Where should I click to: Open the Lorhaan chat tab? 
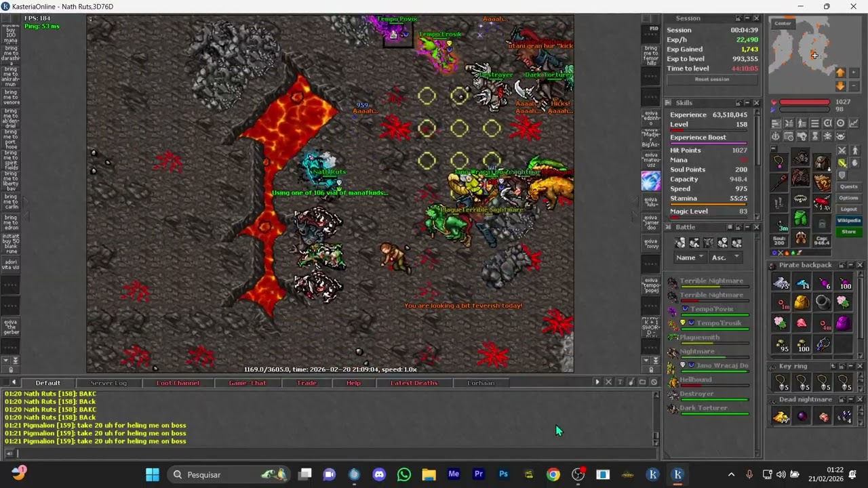(x=481, y=383)
